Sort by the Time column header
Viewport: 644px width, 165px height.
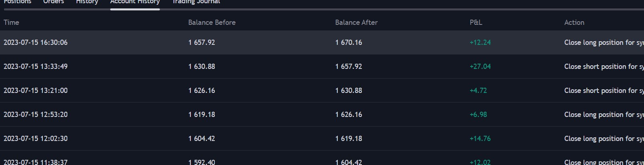point(11,22)
